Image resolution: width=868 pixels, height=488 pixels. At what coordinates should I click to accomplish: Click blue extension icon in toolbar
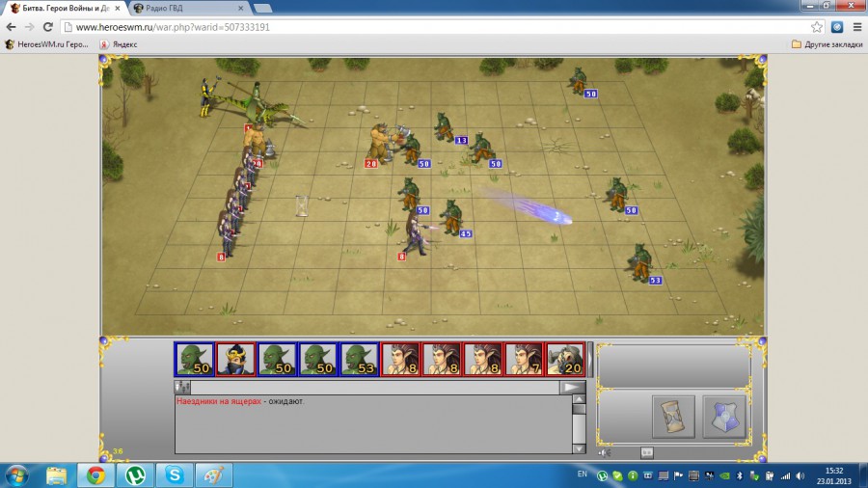[x=837, y=27]
